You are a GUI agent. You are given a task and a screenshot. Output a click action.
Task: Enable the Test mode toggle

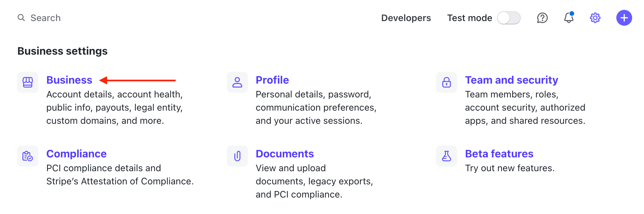point(509,18)
